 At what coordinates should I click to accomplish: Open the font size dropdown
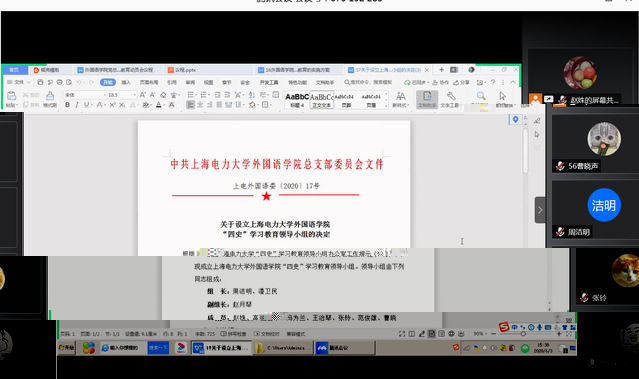point(134,95)
